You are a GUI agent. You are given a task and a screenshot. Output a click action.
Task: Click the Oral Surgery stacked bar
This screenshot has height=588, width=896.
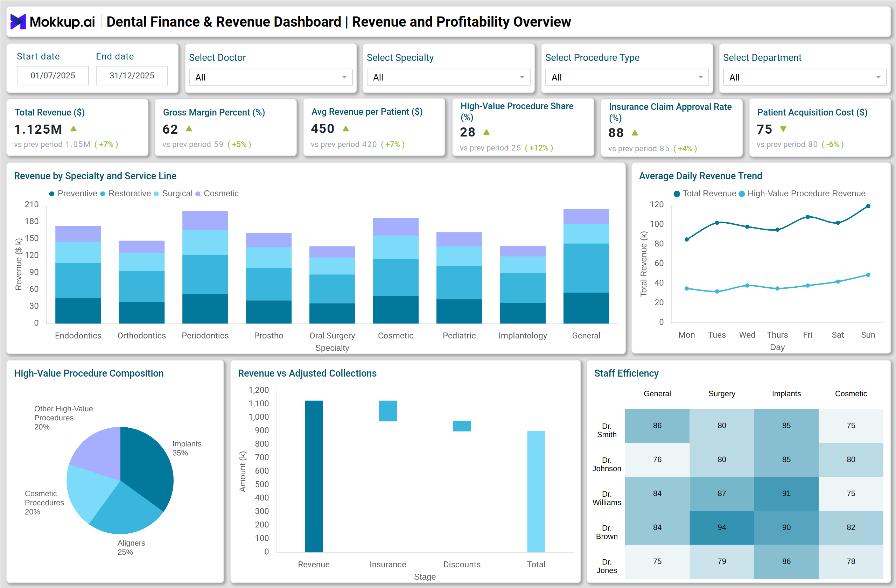tap(332, 285)
